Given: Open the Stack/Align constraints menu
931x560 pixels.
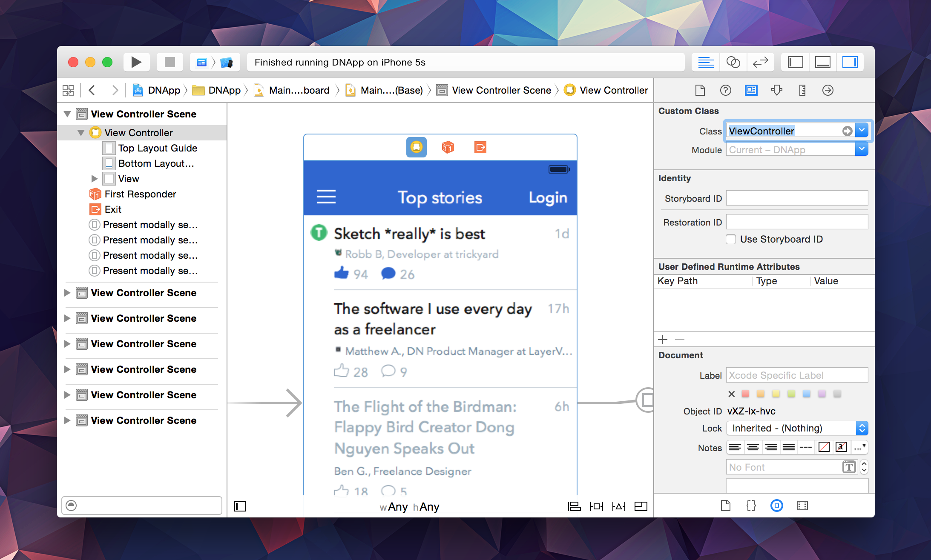Looking at the screenshot, I should tap(574, 506).
